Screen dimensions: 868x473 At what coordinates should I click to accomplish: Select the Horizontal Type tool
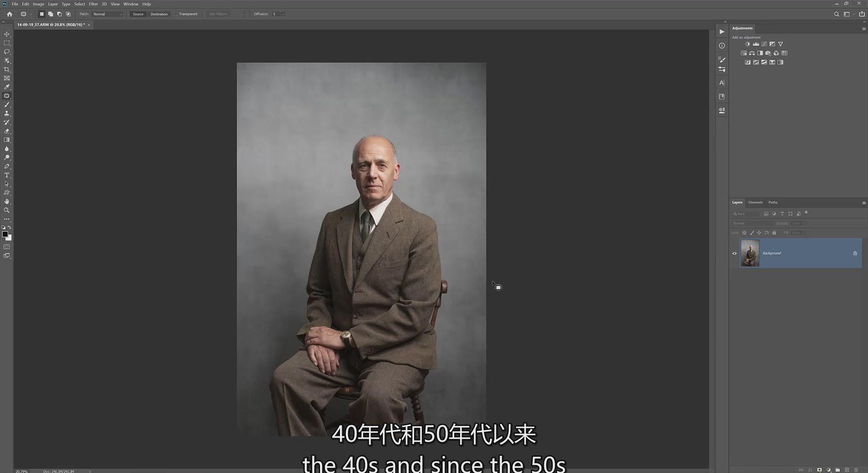7,175
